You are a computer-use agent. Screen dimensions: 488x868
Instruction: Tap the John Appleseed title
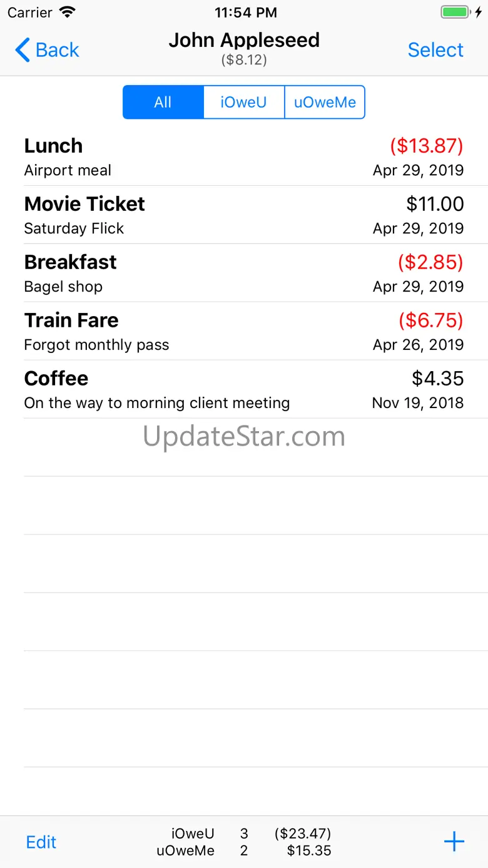pyautogui.click(x=244, y=40)
